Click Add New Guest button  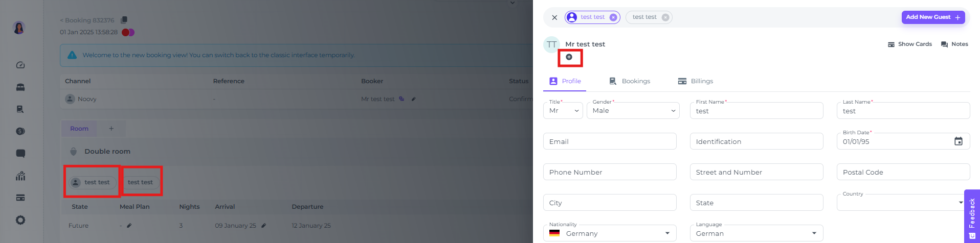point(933,17)
